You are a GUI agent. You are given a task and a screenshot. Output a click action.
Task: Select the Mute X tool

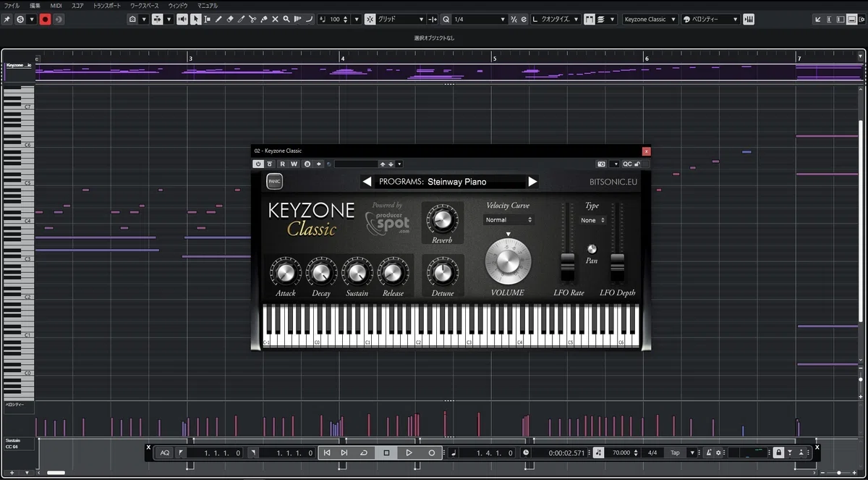coord(275,19)
